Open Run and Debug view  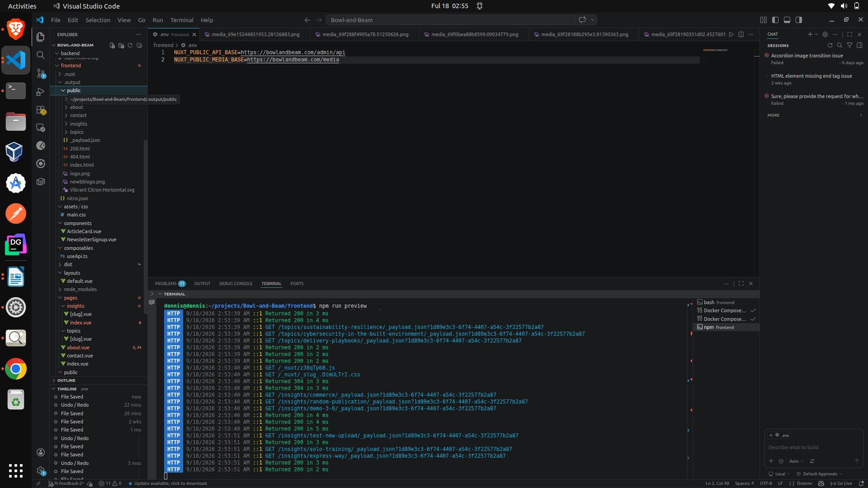coord(41,91)
